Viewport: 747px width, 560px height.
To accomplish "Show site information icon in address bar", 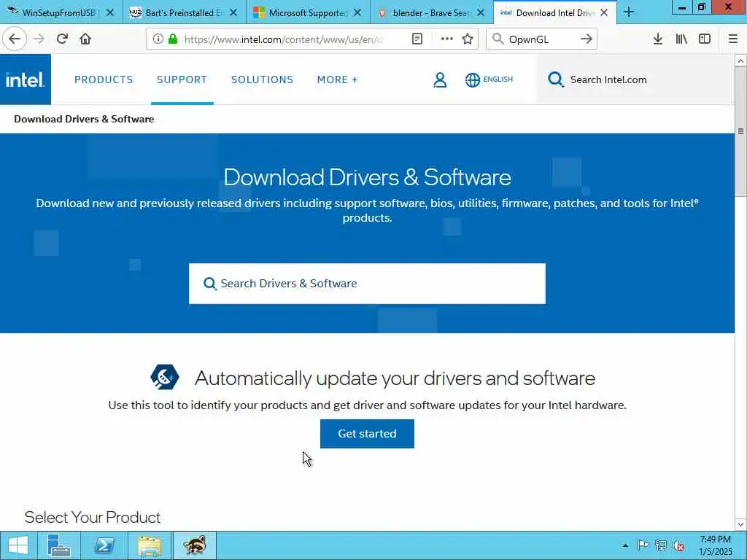I will tap(158, 39).
